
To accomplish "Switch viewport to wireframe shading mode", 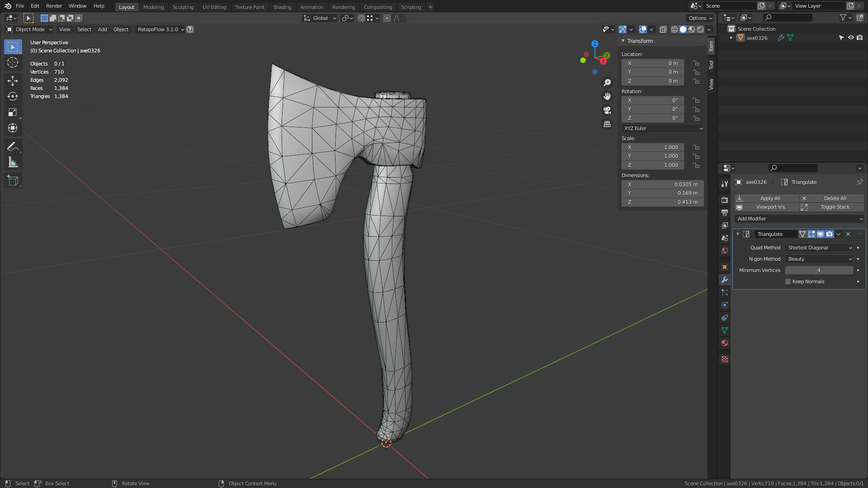I will click(x=675, y=29).
